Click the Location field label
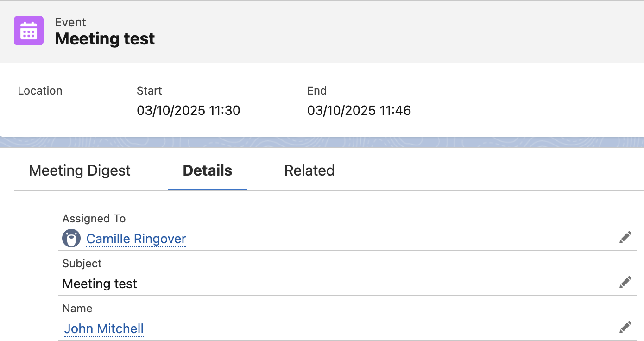This screenshot has width=644, height=341. pos(40,91)
